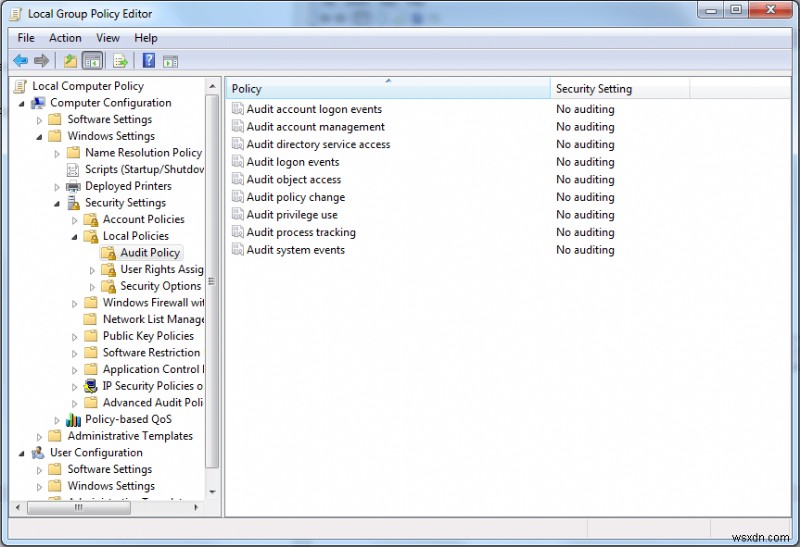This screenshot has height=547, width=800.
Task: Click the User Configuration user icon
Action: pos(38,453)
